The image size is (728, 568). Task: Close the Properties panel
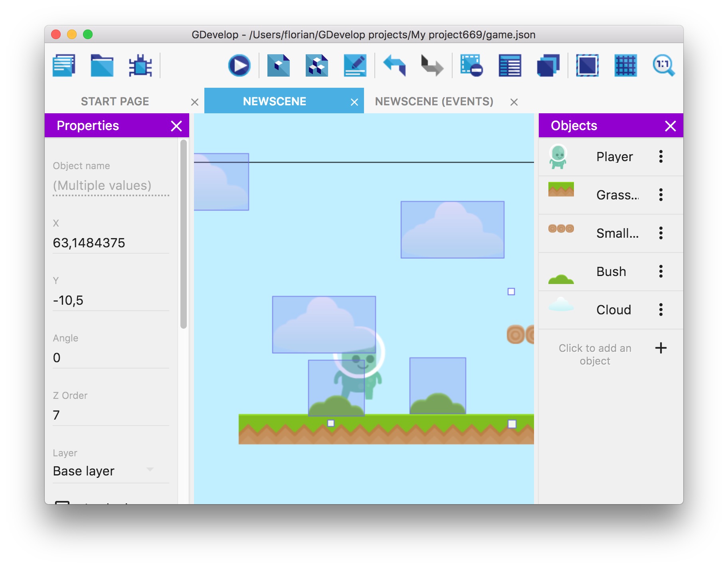176,126
